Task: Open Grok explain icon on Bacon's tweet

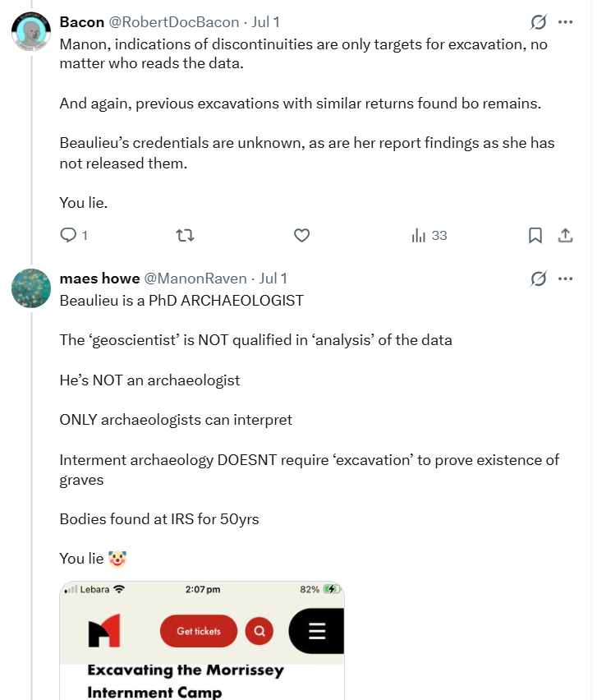Action: click(x=539, y=22)
